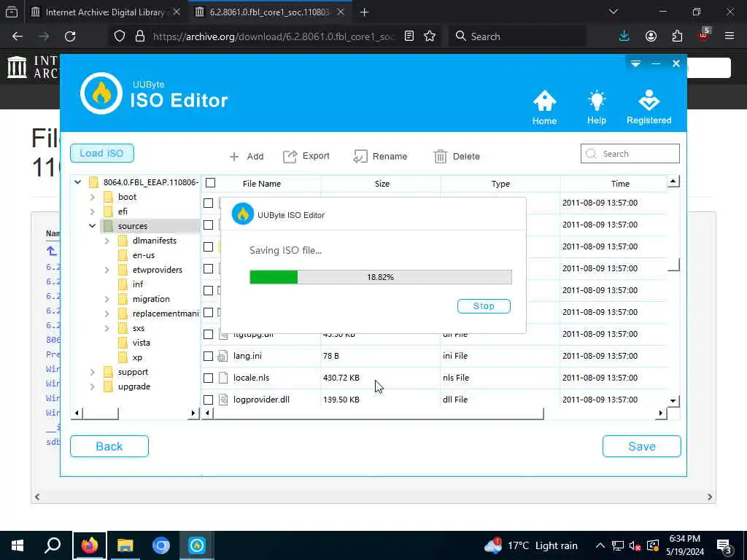Click the file list horizontal scrollbar
This screenshot has width=747, height=560.
tap(379, 413)
